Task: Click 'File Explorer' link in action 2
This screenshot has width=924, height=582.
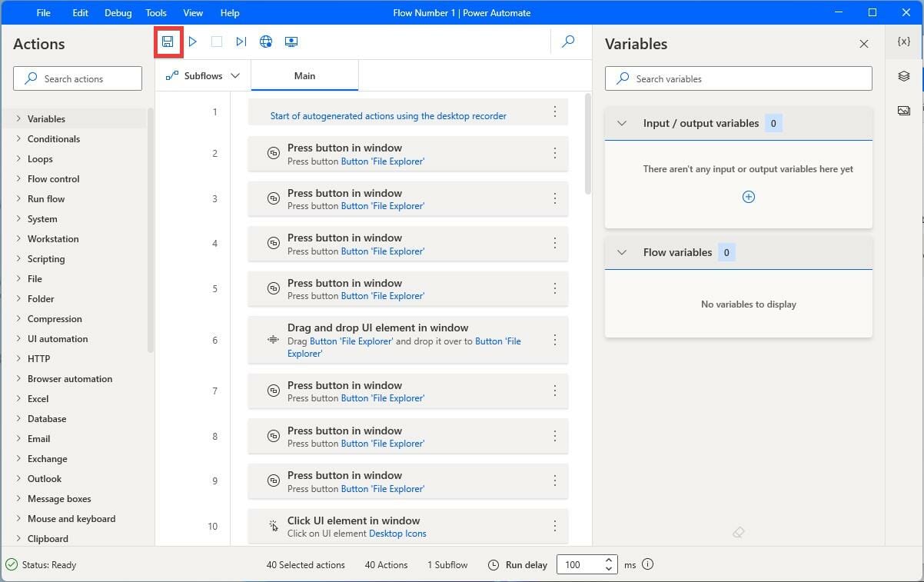Action: [x=383, y=161]
